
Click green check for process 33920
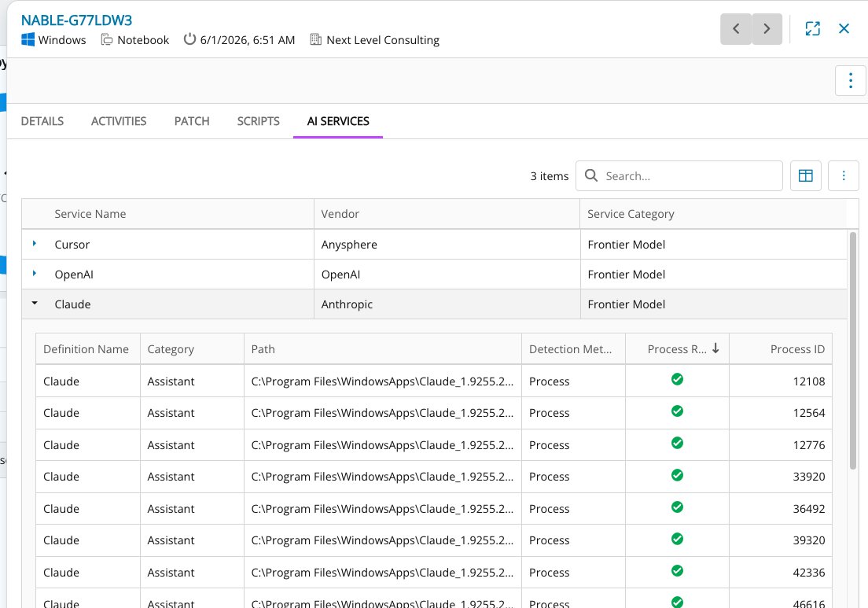[677, 475]
